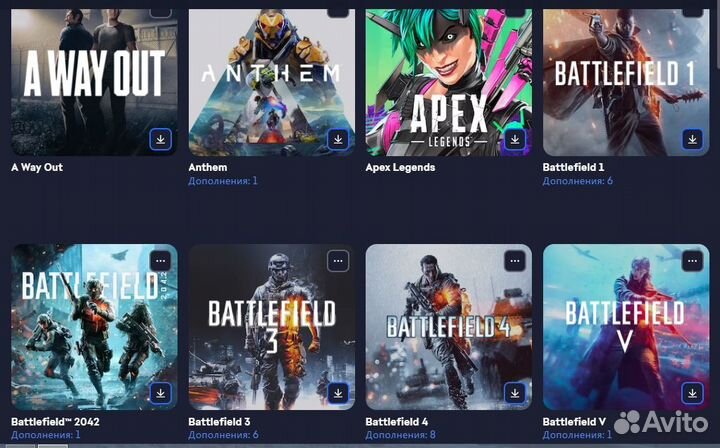Open Anthem add-ons link (Дополнения: 1)
The image size is (720, 448).
[x=223, y=181]
